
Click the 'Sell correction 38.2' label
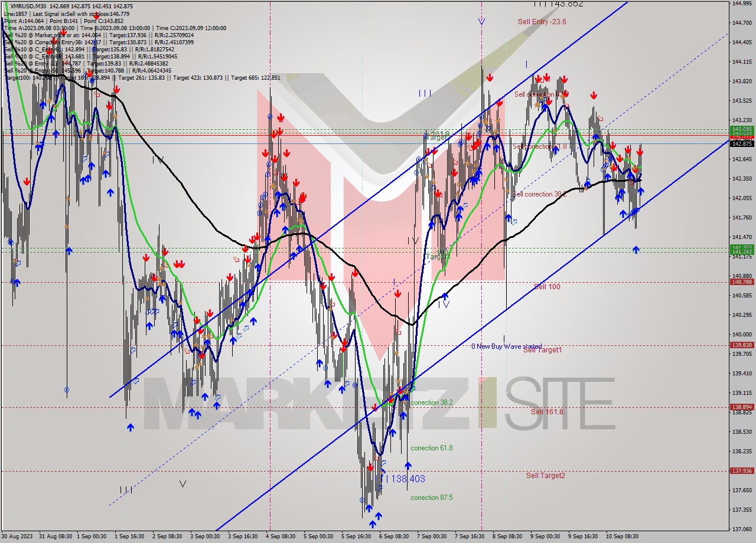pyautogui.click(x=540, y=194)
